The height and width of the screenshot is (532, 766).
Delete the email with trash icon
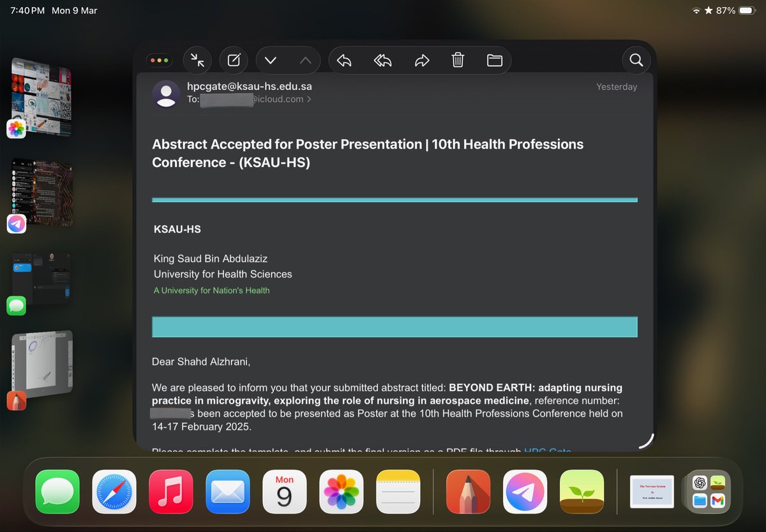pos(458,61)
